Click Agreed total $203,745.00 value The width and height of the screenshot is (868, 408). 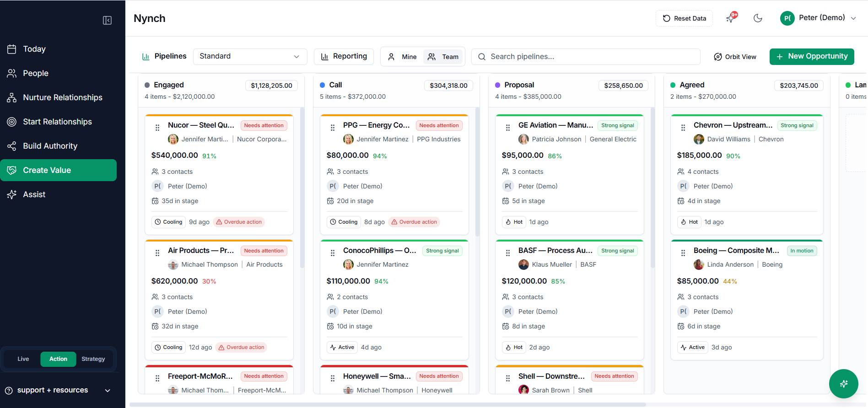(799, 86)
